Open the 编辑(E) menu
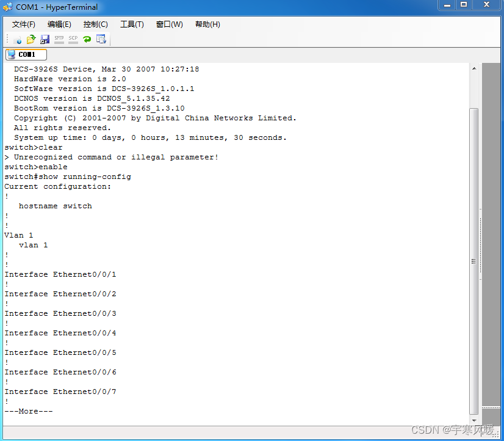Viewport: 504px width, 441px height. point(59,24)
